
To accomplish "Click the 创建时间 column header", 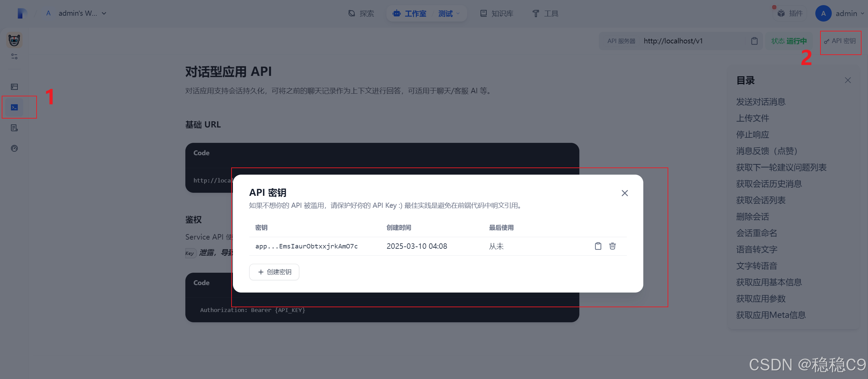I will pyautogui.click(x=399, y=228).
